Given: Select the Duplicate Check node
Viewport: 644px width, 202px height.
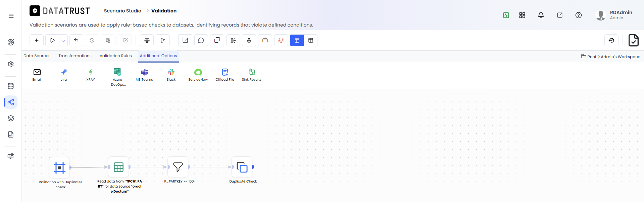Looking at the screenshot, I should coord(242,167).
